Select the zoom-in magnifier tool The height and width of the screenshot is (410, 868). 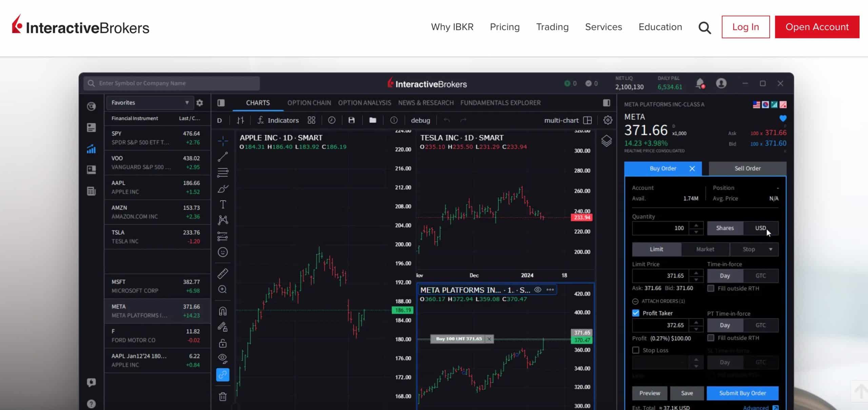point(223,289)
